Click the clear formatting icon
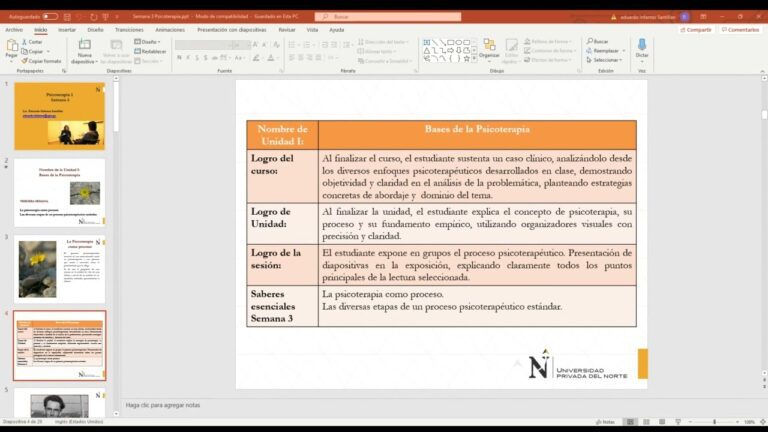Image resolution: width=768 pixels, height=432 pixels. (x=277, y=45)
